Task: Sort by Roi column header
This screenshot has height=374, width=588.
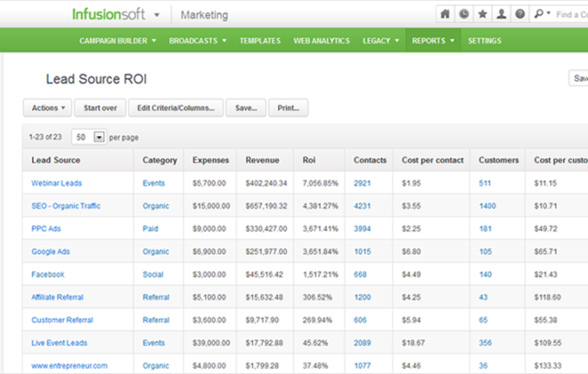Action: 308,160
